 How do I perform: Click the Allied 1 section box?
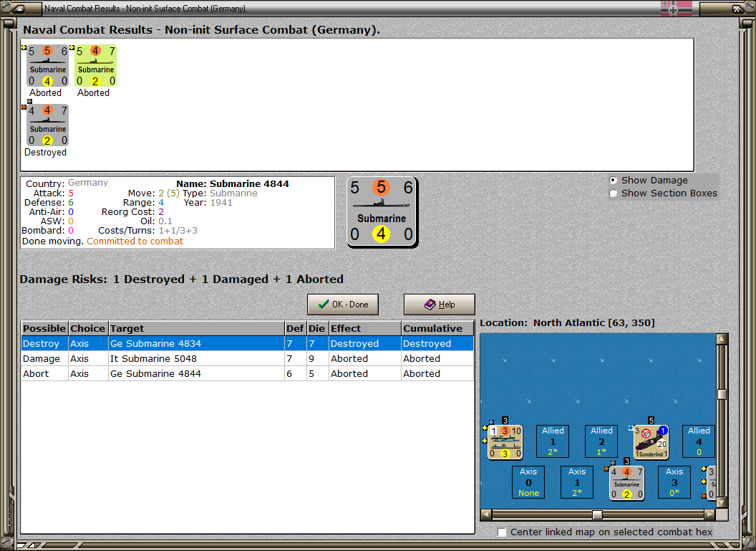(x=553, y=441)
